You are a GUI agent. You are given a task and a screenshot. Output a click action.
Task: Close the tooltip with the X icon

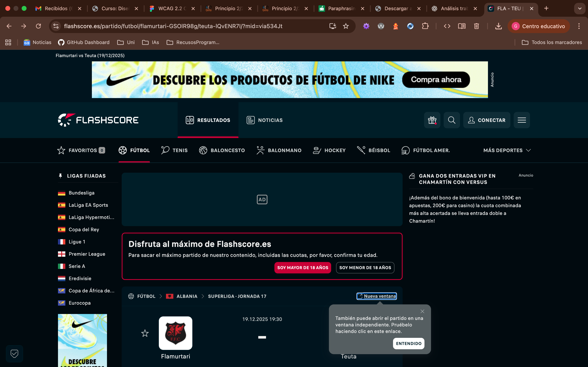[x=422, y=311]
